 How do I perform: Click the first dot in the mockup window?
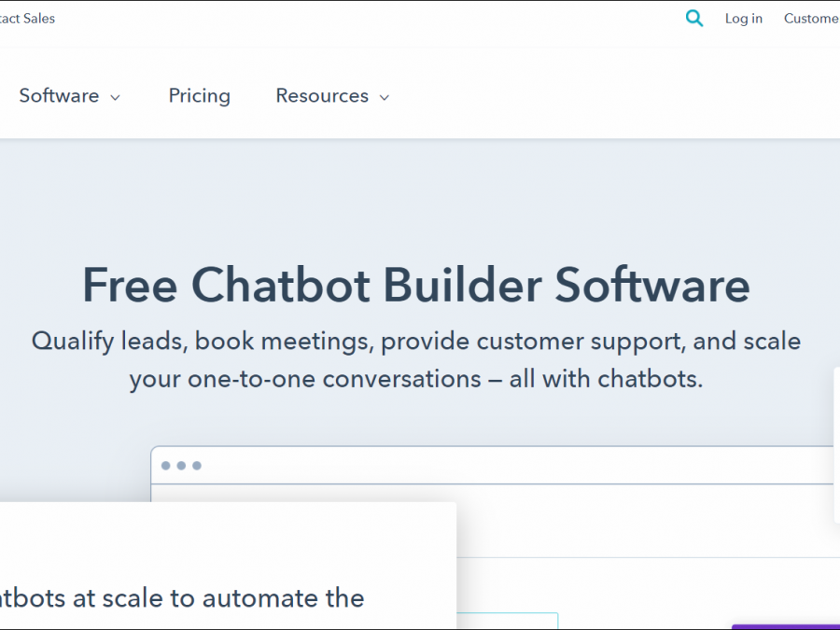point(166,466)
